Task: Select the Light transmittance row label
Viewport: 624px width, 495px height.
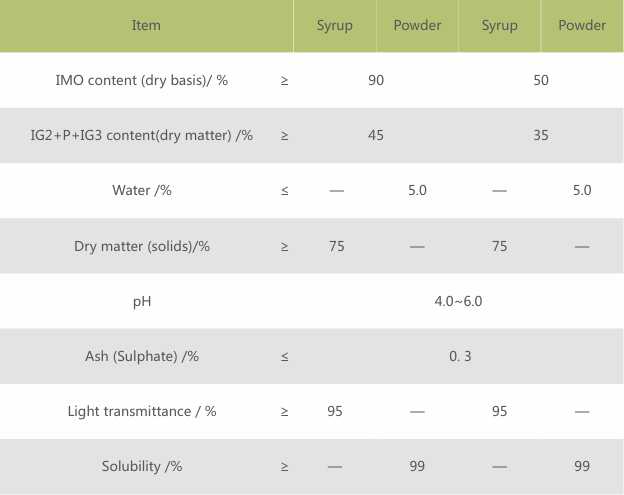Action: (x=141, y=411)
